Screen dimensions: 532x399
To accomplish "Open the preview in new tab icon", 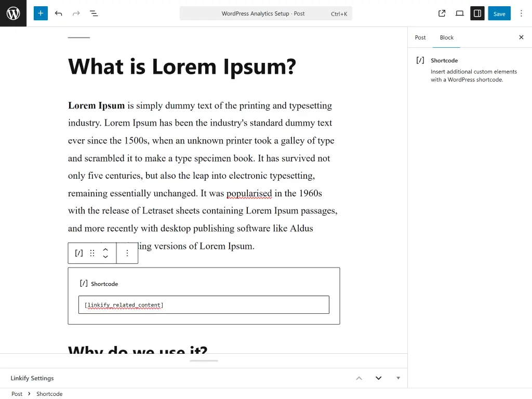I will click(441, 13).
